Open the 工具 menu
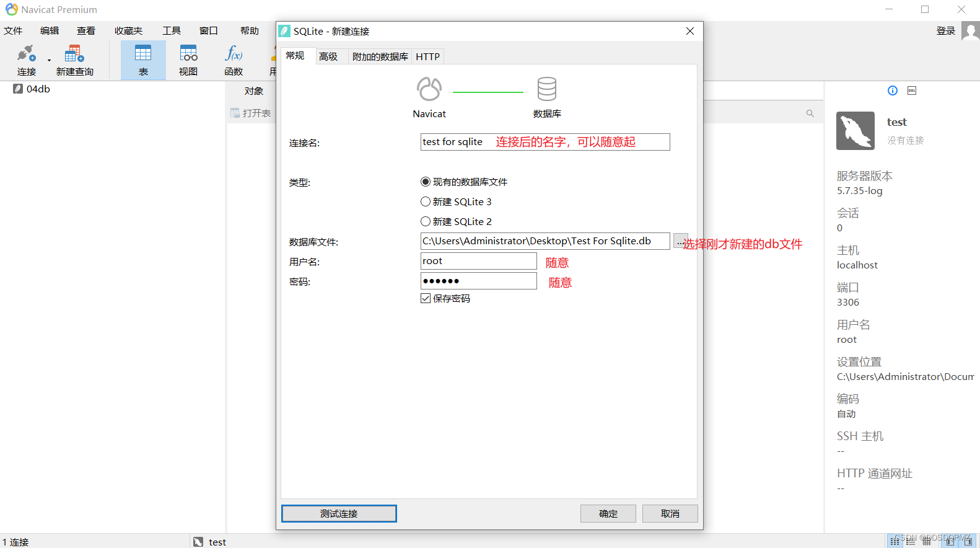 click(172, 31)
